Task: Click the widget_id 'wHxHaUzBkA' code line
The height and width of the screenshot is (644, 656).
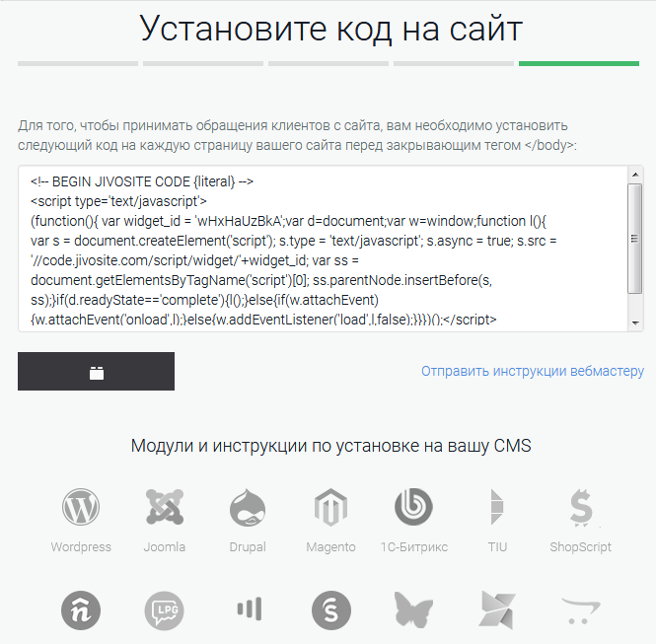Action: 288,221
